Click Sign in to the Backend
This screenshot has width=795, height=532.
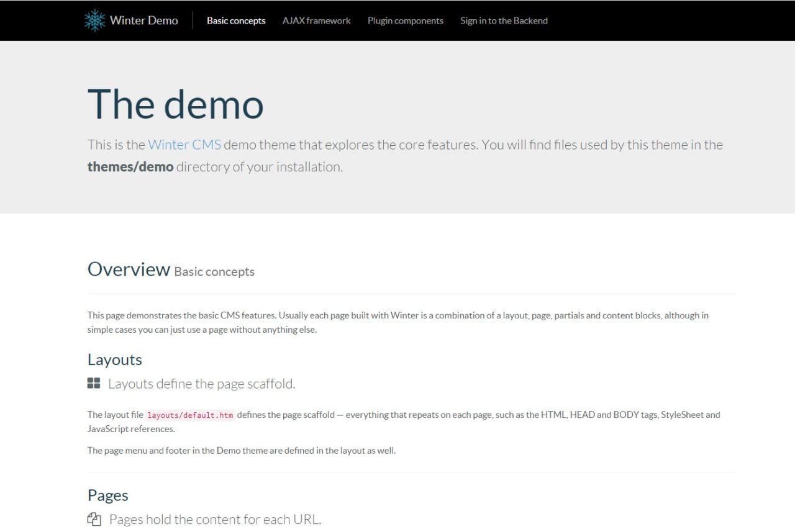(504, 20)
